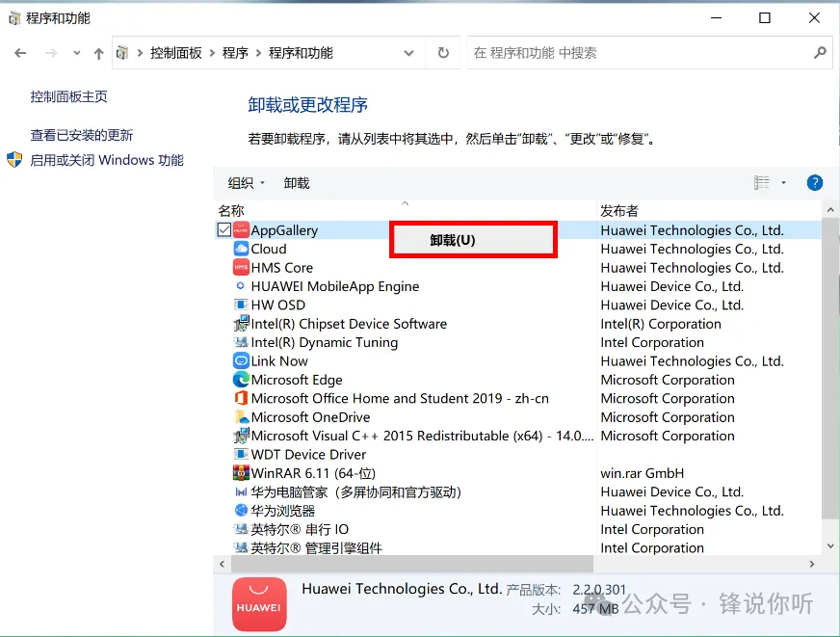Click the 程序和功能 breadcrumb
840x637 pixels.
301,53
